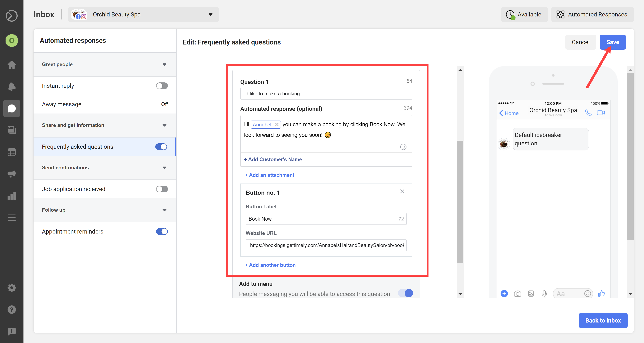Open the Ads megaphone icon
644x343 pixels.
point(12,174)
